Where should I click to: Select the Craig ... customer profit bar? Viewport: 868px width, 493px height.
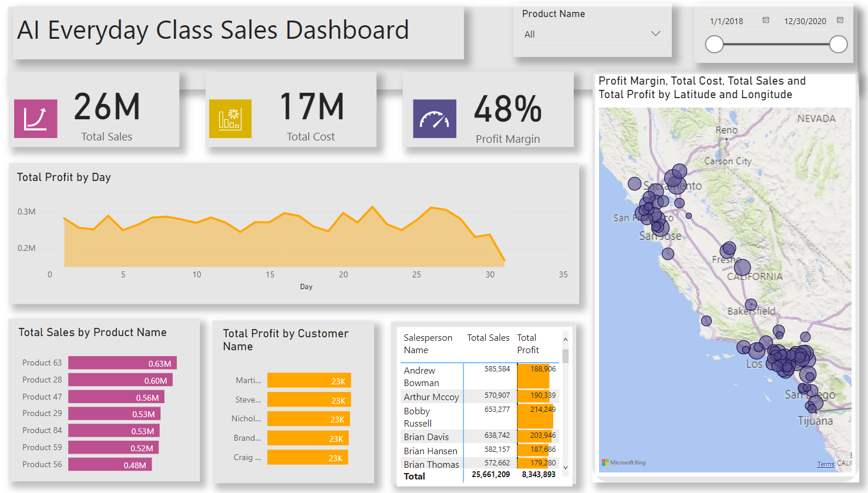tap(308, 457)
